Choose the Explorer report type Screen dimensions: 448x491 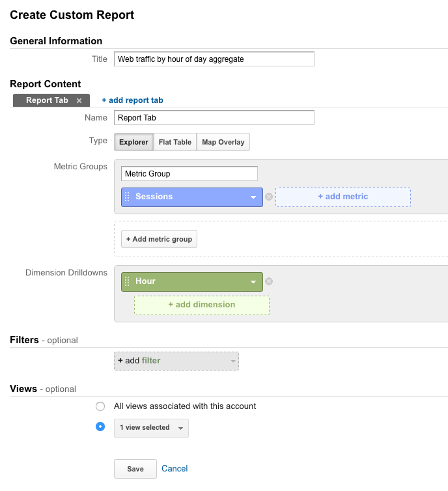(133, 142)
